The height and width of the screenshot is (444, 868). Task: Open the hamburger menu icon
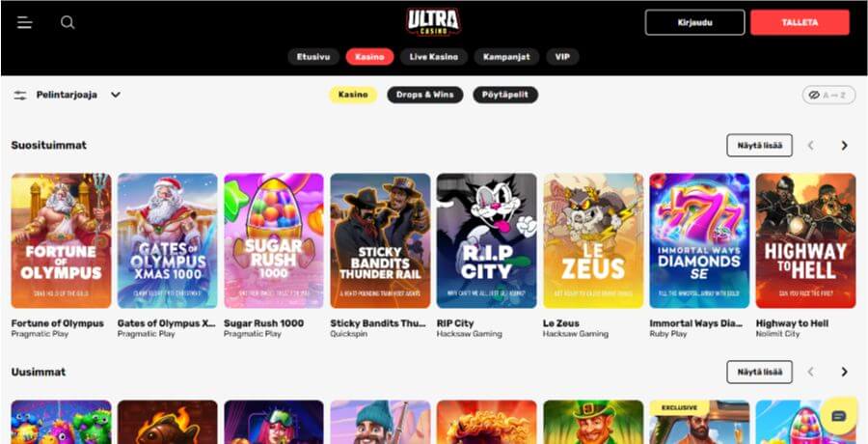point(24,23)
